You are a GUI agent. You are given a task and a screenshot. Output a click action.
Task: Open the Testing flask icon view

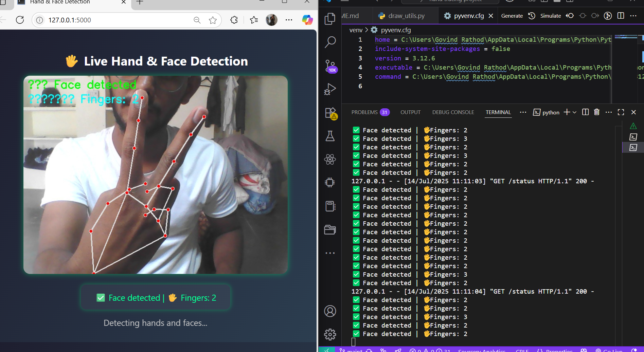(330, 136)
